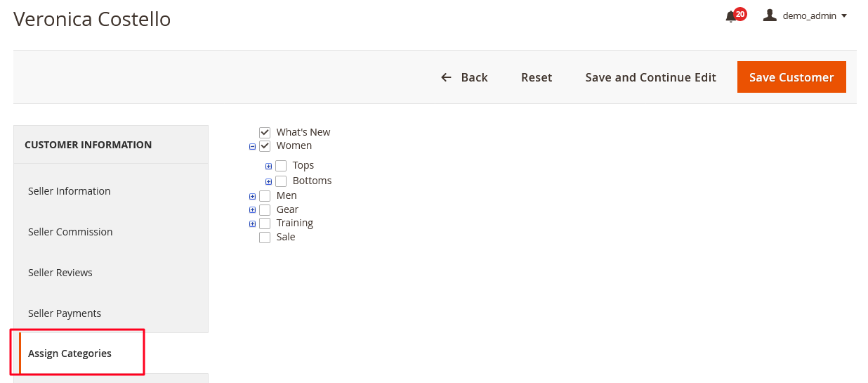This screenshot has height=383, width=868.
Task: Check the Sale category checkbox
Action: pyautogui.click(x=265, y=238)
